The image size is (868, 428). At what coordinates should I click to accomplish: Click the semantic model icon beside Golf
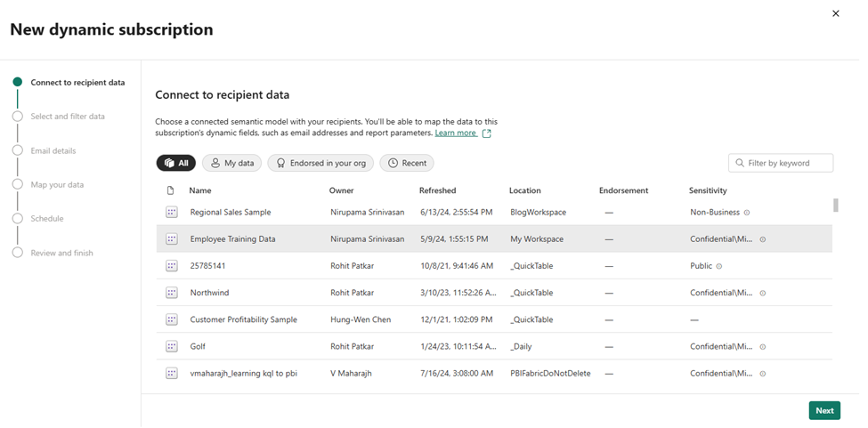[x=172, y=347]
